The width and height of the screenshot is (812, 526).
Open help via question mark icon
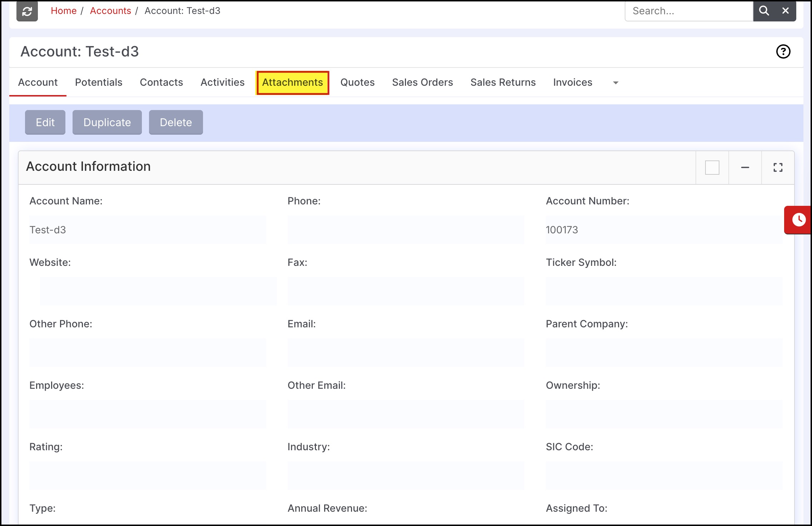(783, 51)
